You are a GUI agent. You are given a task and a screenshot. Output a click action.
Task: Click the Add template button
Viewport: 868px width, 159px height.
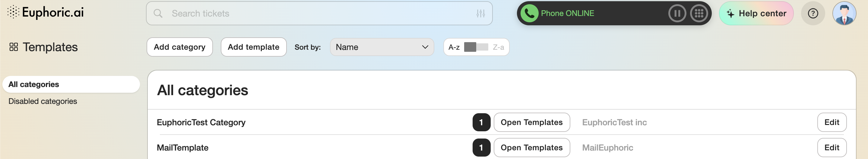click(x=253, y=47)
